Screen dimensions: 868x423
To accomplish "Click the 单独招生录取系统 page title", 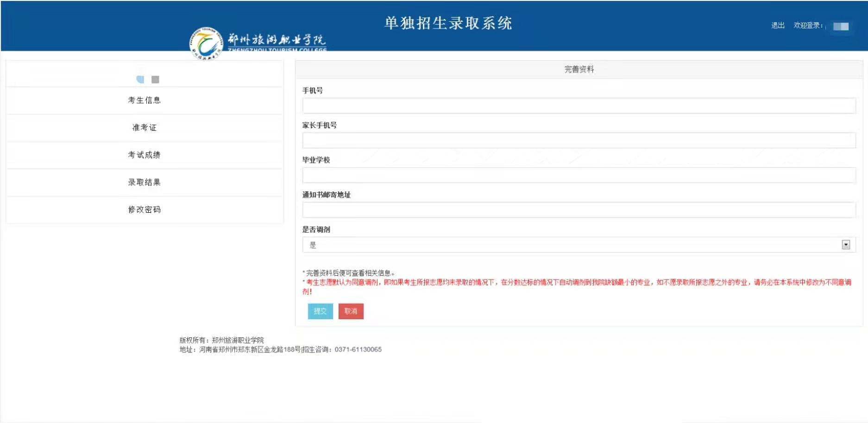I will [448, 23].
